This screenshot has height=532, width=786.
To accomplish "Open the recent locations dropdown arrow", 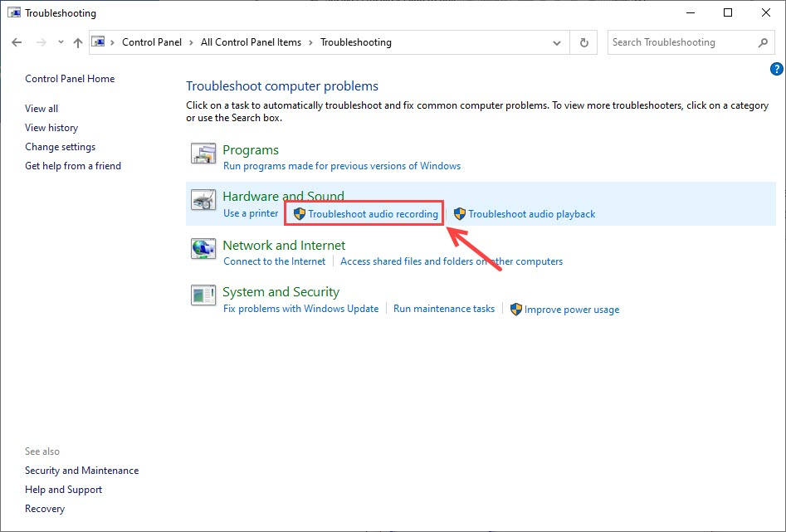I will (x=61, y=42).
